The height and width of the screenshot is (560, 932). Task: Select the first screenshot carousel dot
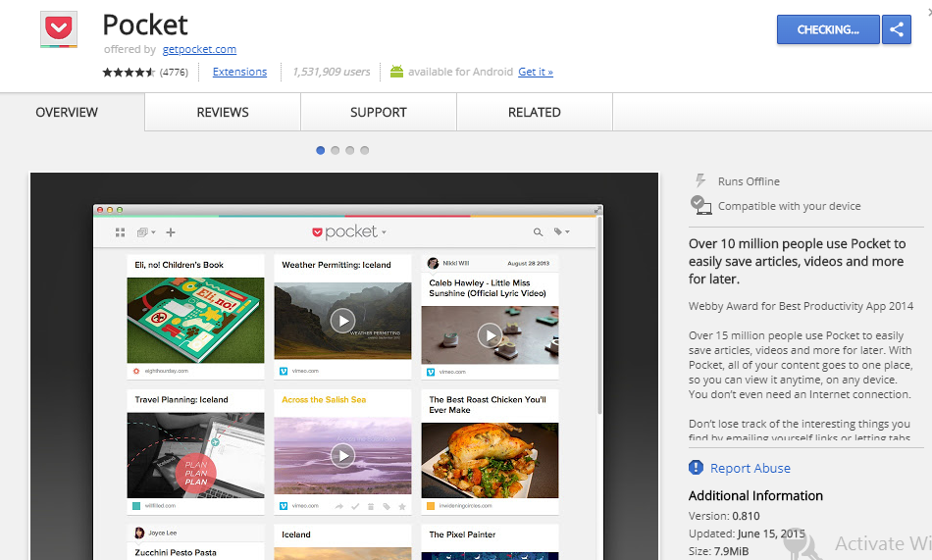point(321,150)
